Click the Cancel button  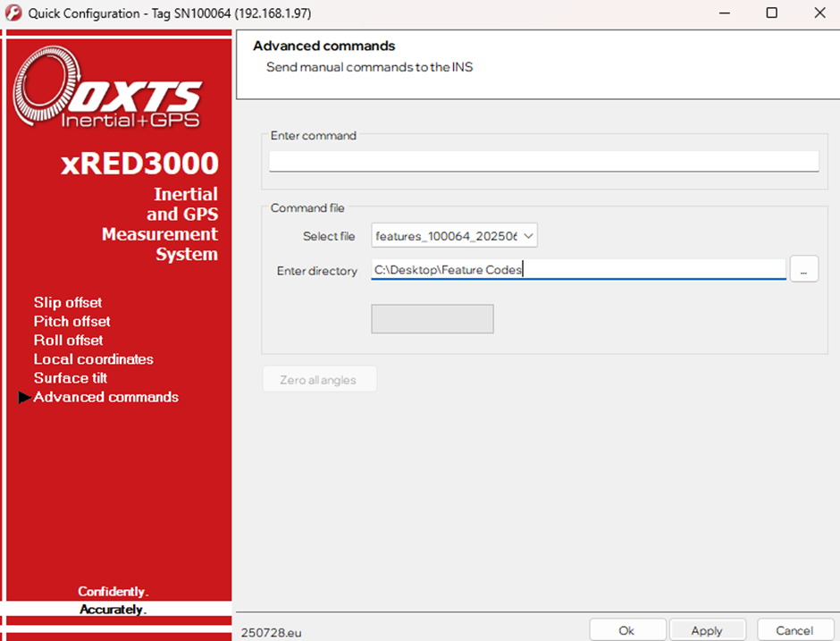(794, 629)
